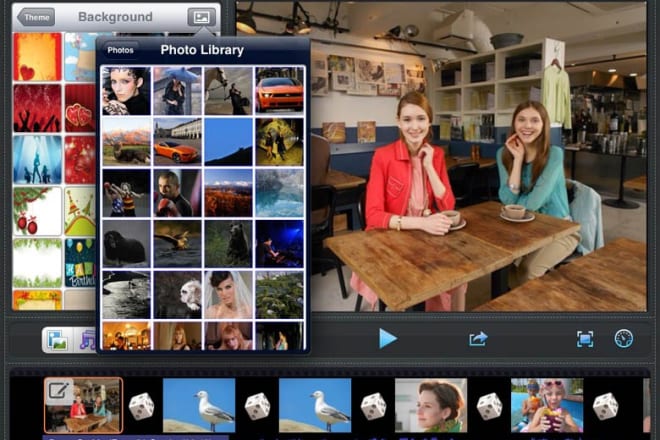Tap edit pencil icon on cafe slide
660x440 pixels.
pos(58,390)
